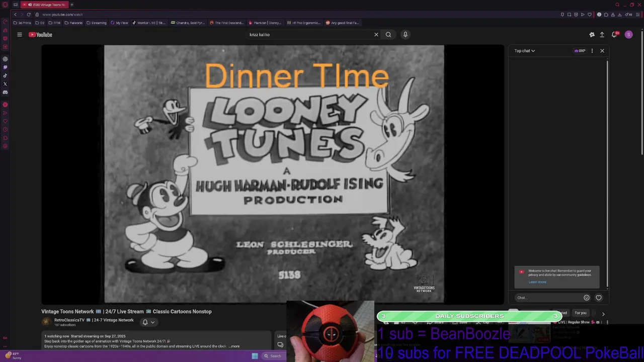Open the YouTube hamburger guide menu
This screenshot has width=644, height=362.
[x=20, y=35]
